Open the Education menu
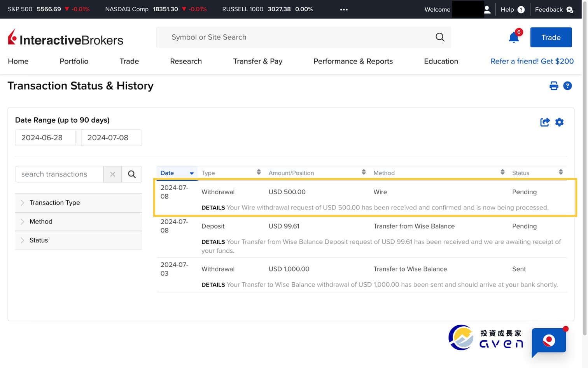This screenshot has width=588, height=368. [x=441, y=61]
